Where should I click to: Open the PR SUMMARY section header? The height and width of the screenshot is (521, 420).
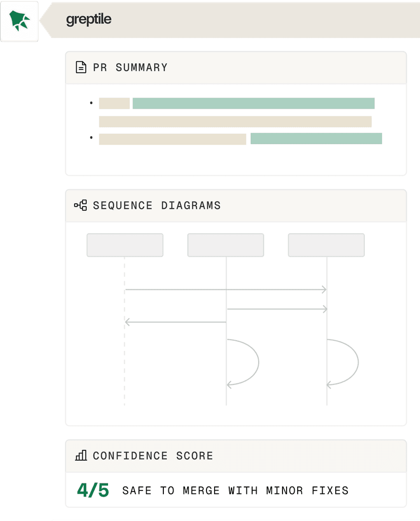[x=130, y=68]
